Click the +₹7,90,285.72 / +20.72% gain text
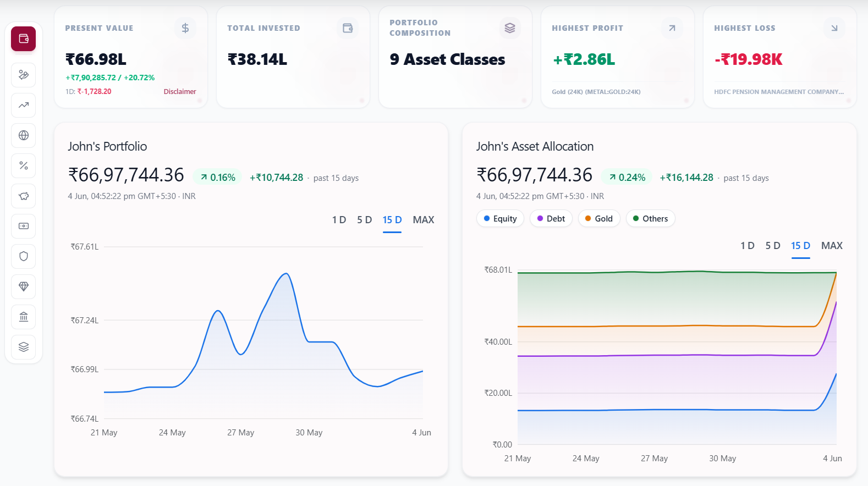Image resolution: width=868 pixels, height=486 pixels. tap(110, 78)
